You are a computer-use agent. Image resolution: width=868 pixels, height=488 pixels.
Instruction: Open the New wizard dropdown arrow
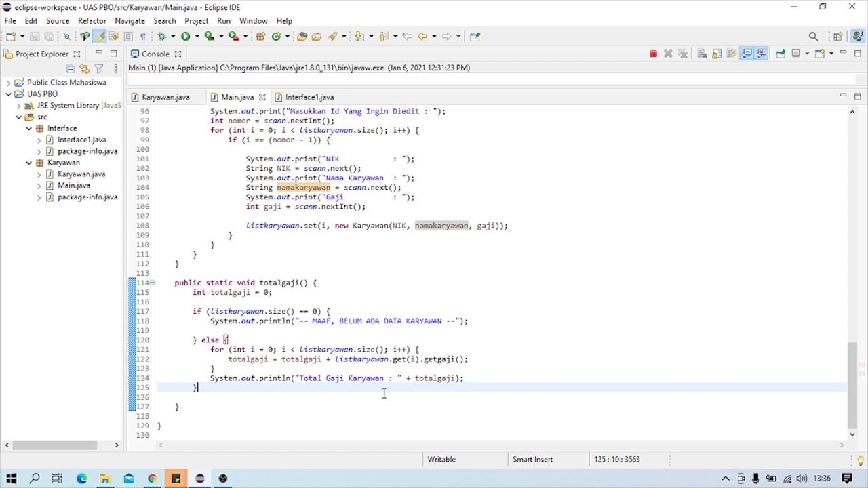22,37
